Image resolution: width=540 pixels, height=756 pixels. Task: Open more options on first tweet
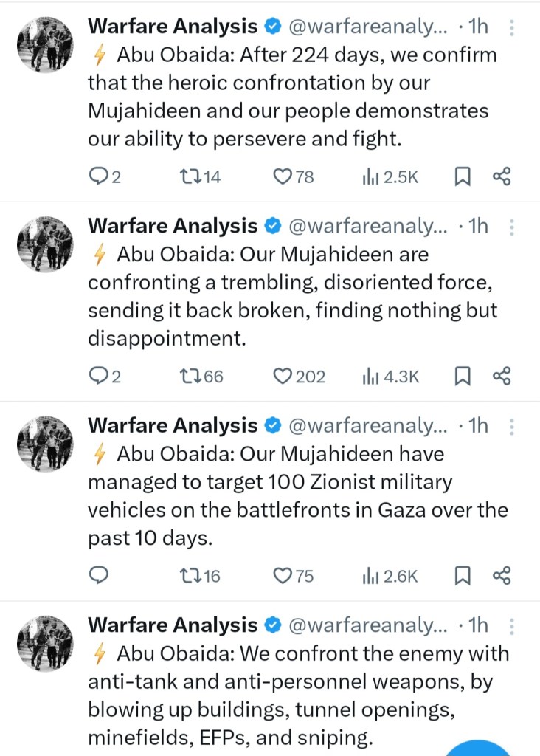(x=512, y=27)
